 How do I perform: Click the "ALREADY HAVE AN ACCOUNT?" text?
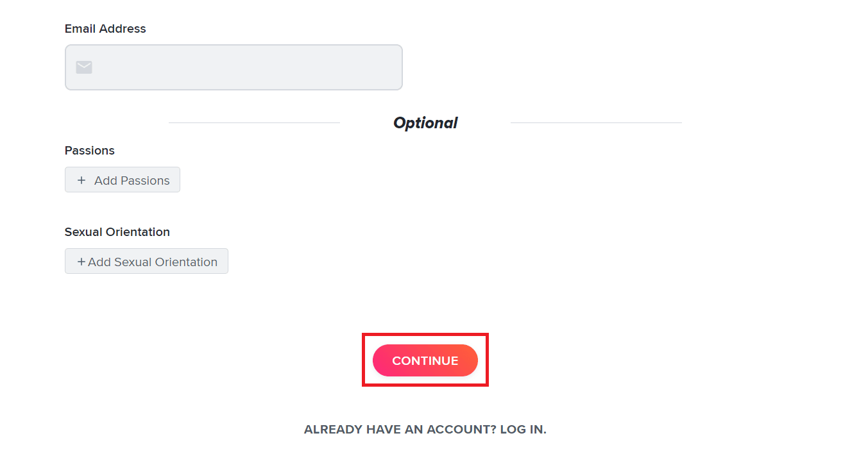pyautogui.click(x=400, y=430)
